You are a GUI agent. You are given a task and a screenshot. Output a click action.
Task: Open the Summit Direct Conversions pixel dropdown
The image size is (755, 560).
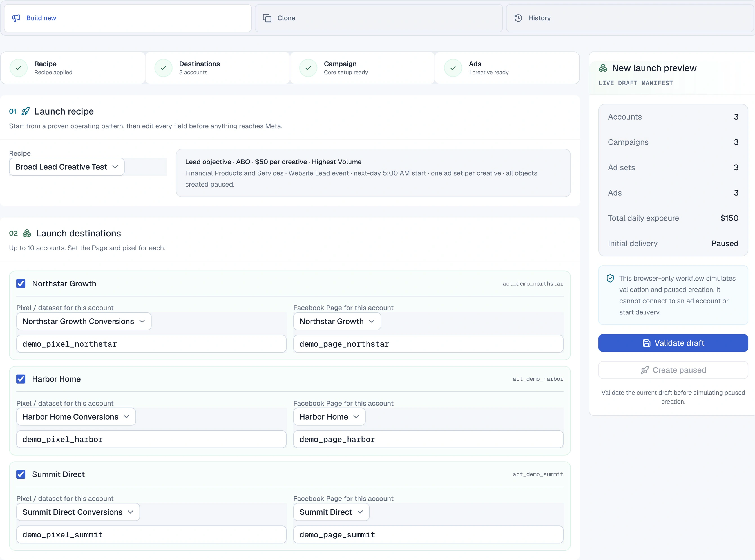(x=78, y=512)
